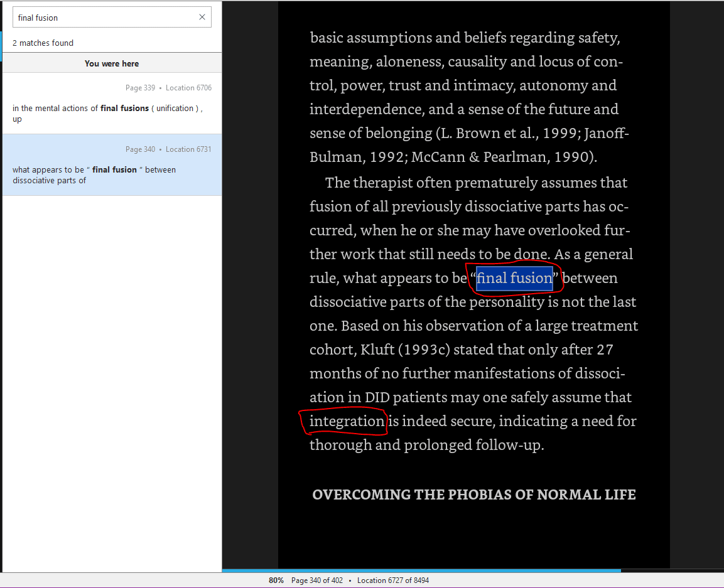Click "Page 340 of 402" in status bar
The image size is (724, 588).
point(317,580)
